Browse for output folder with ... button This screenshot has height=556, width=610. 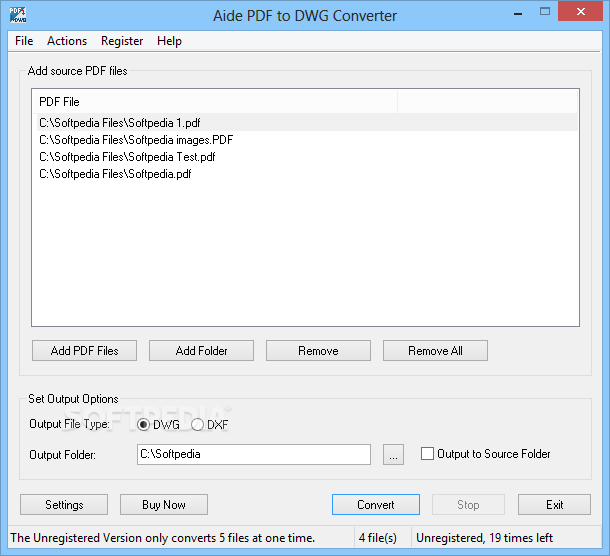[x=393, y=454]
